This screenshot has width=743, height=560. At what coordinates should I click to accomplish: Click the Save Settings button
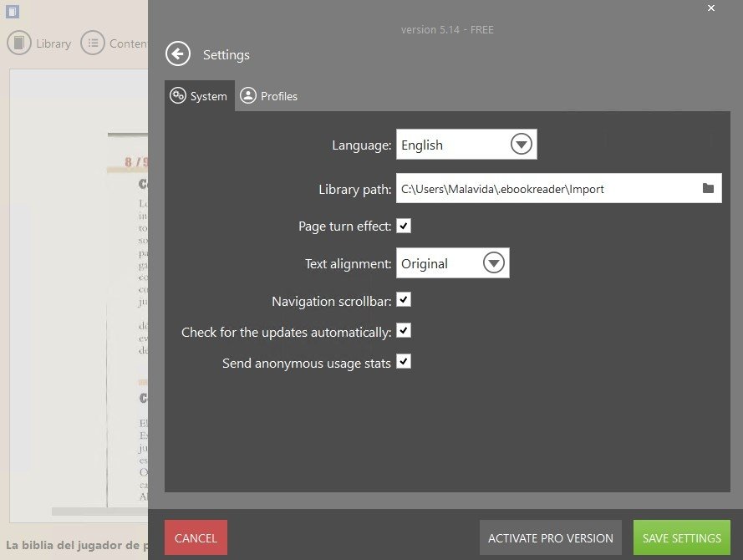681,538
